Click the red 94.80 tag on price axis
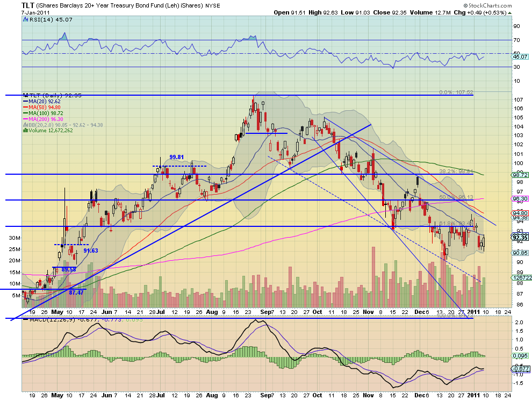 [x=520, y=213]
